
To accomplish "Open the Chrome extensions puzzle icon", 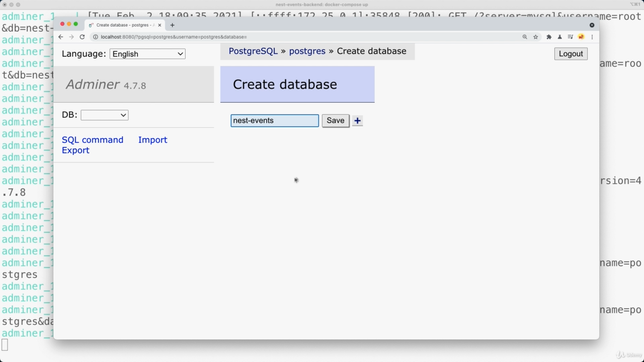I will pyautogui.click(x=549, y=37).
